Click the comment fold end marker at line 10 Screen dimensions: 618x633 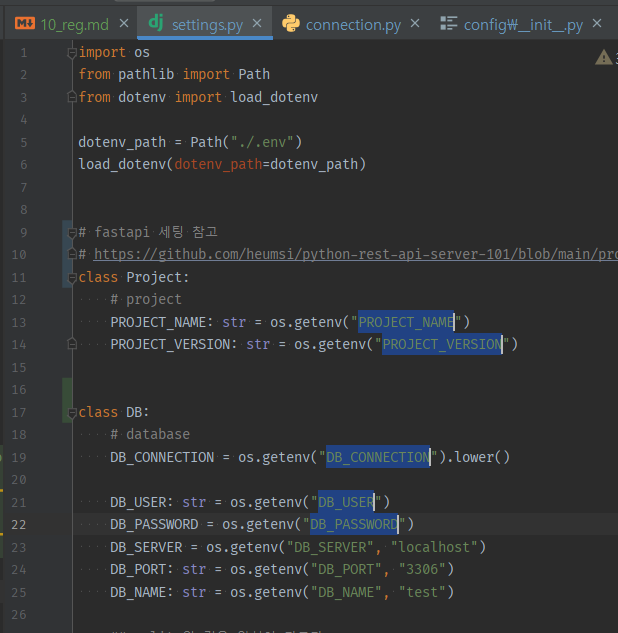[x=72, y=254]
